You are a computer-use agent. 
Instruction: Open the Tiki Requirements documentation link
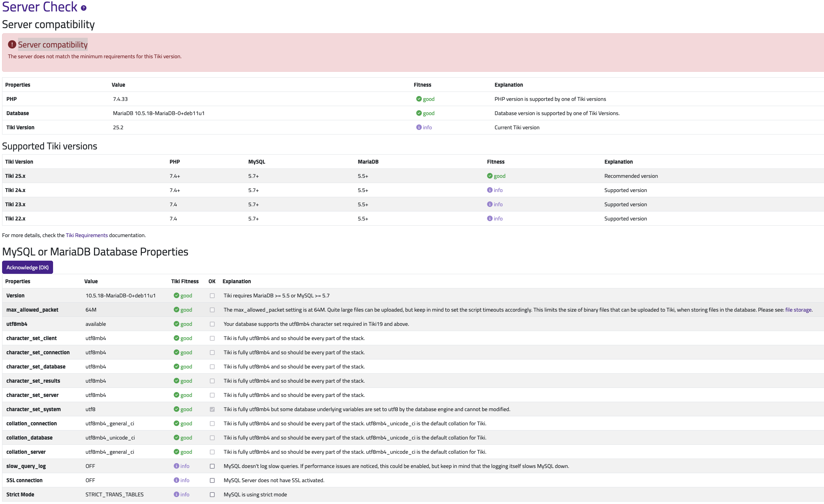pyautogui.click(x=87, y=235)
